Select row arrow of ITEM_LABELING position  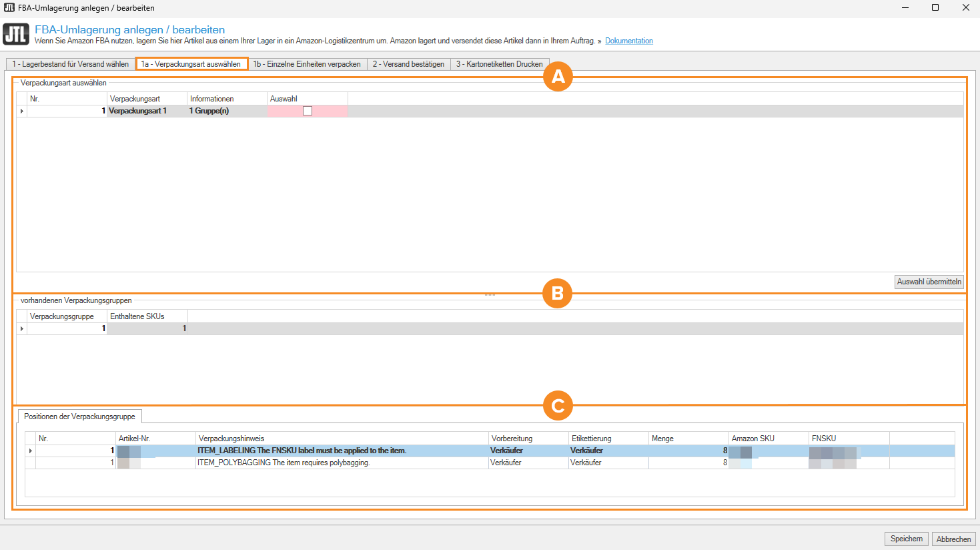31,451
